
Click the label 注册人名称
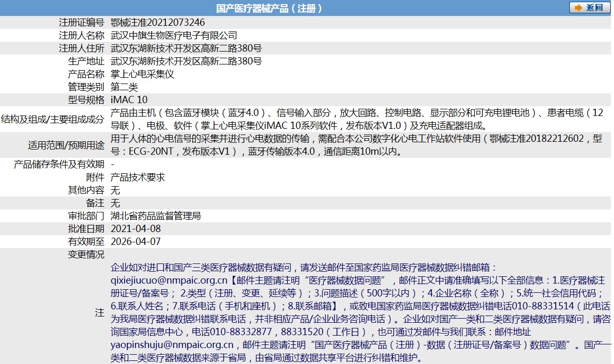tap(81, 35)
